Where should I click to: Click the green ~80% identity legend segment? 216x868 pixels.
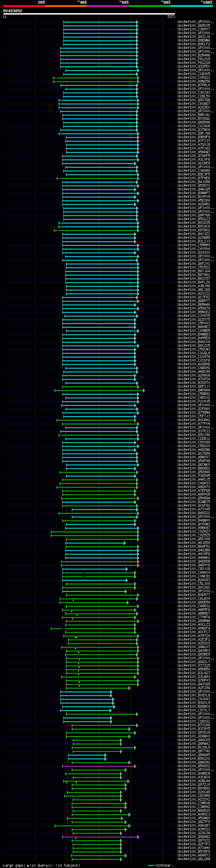click(150, 6)
